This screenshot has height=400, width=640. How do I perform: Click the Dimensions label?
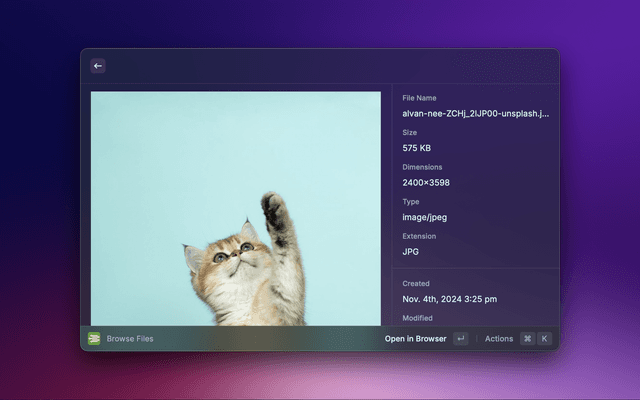422,167
